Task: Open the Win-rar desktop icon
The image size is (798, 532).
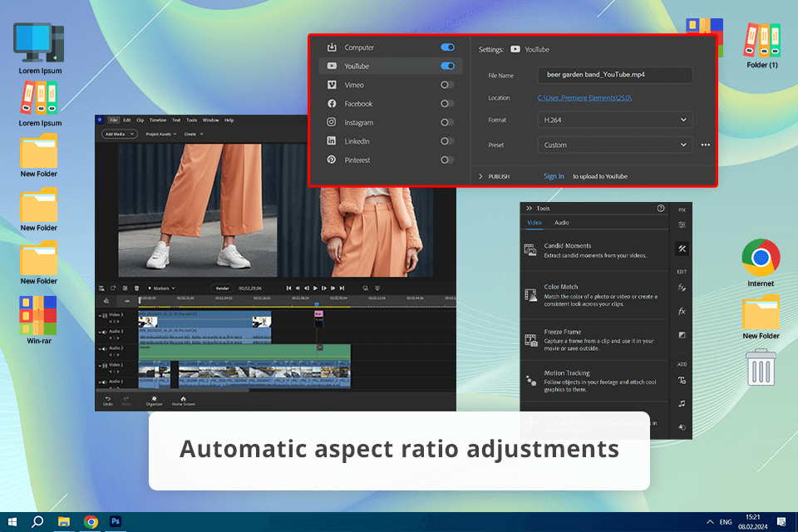Action: pos(39,320)
